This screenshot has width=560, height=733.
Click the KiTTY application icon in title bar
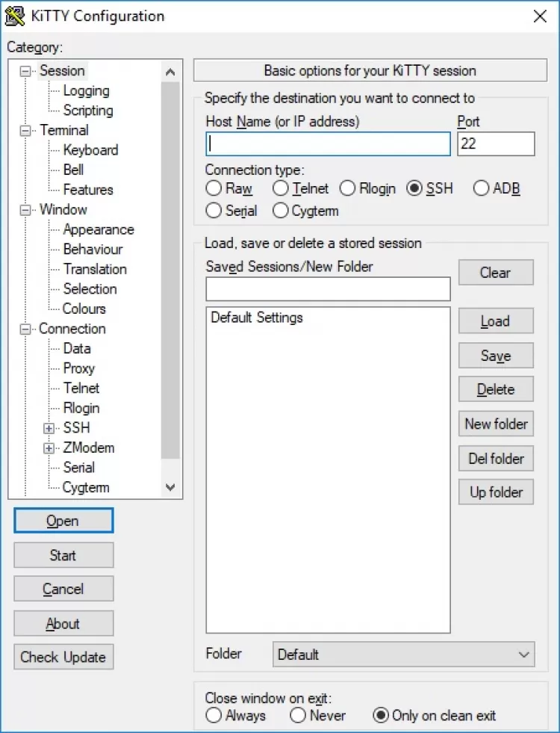[14, 16]
